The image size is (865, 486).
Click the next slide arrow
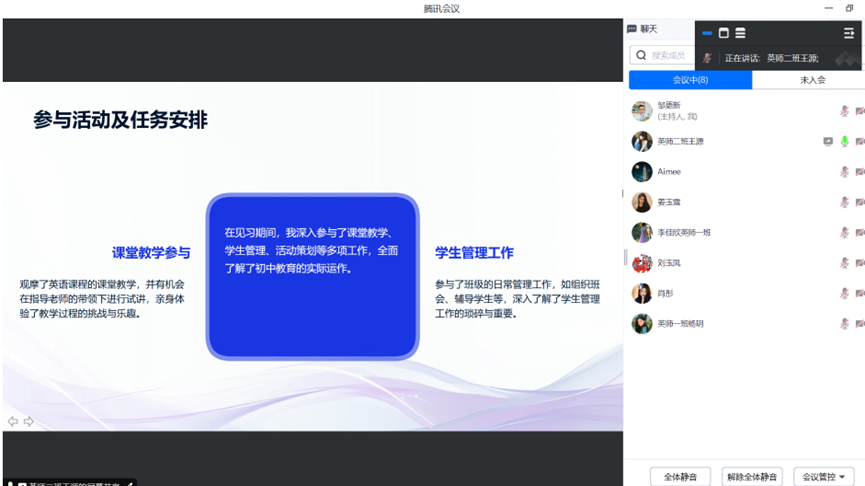point(29,421)
